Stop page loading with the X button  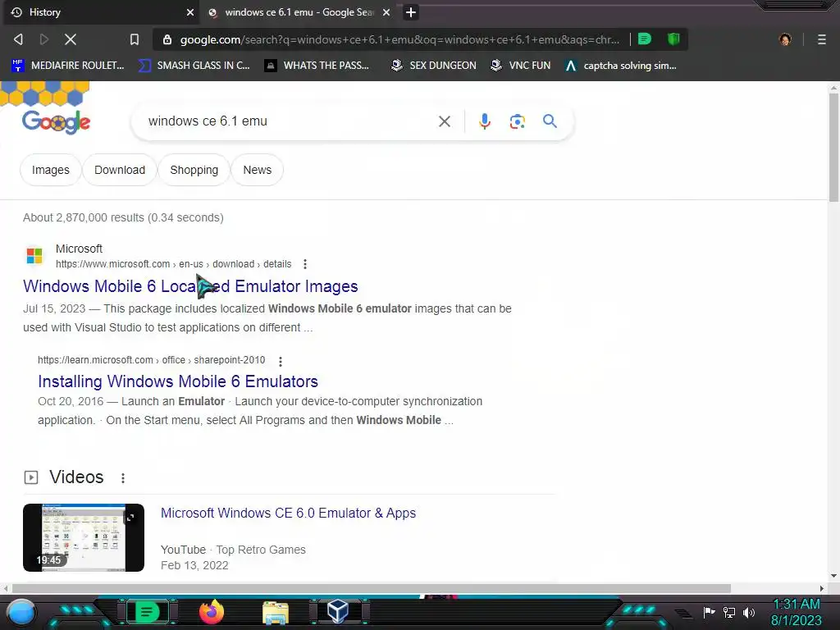pos(71,39)
